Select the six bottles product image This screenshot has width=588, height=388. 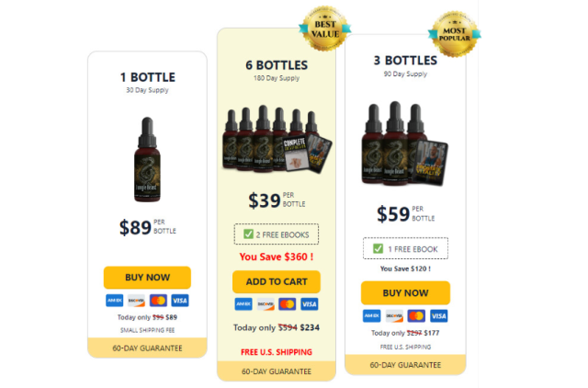(x=277, y=139)
